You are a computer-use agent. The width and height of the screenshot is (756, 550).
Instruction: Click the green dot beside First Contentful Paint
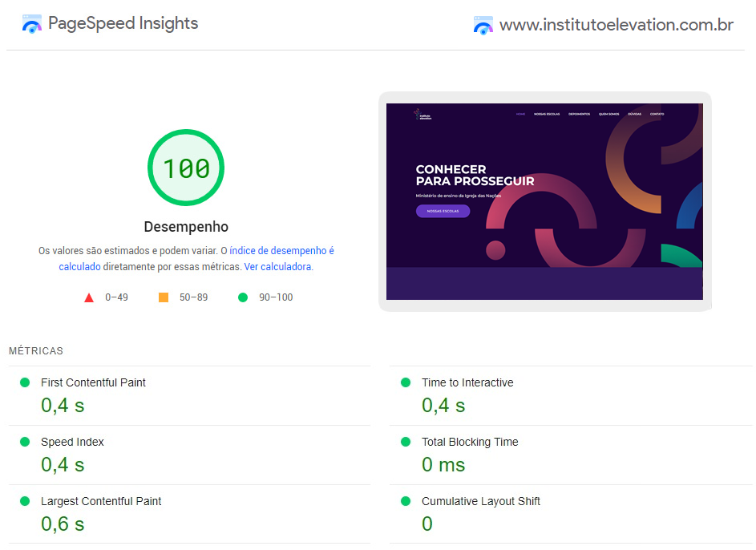[x=25, y=382]
